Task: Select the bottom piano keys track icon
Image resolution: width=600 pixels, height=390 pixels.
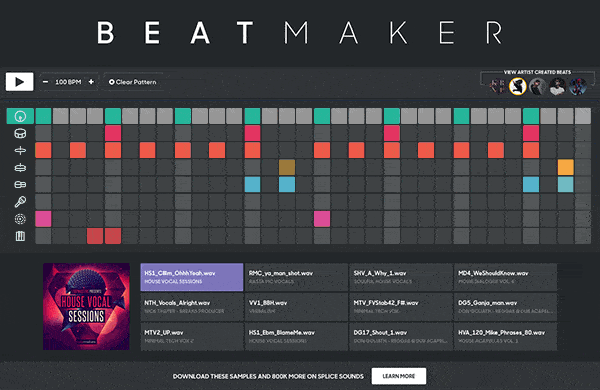Action: coord(20,236)
